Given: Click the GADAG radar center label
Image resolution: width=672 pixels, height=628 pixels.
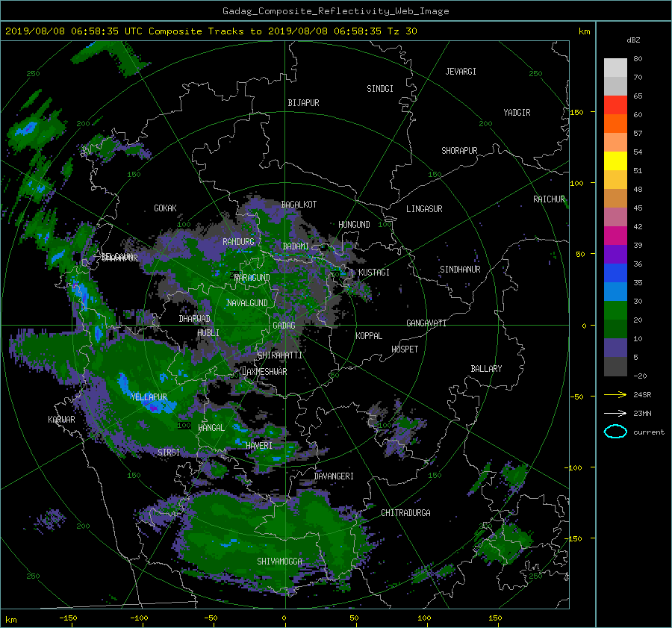Looking at the screenshot, I should pos(284,326).
